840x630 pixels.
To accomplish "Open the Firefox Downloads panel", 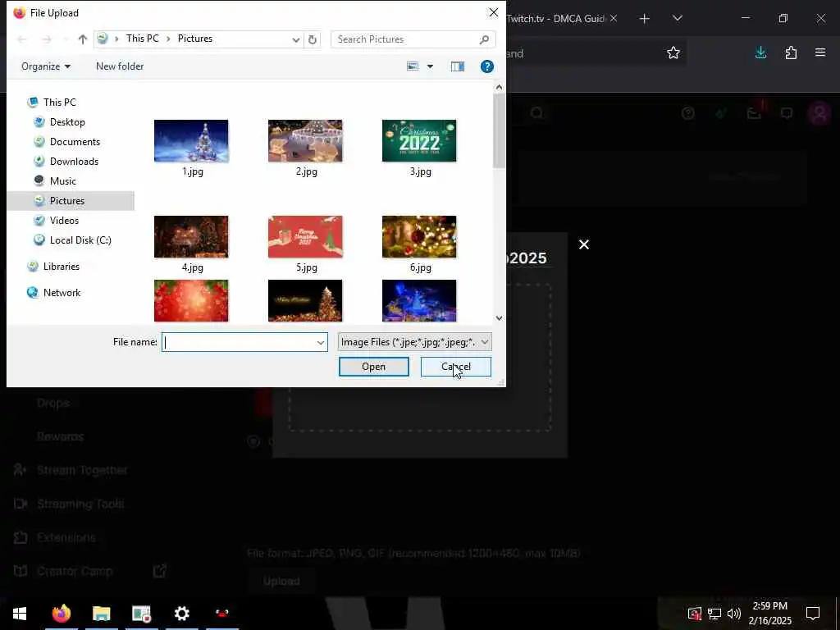I will click(x=760, y=52).
